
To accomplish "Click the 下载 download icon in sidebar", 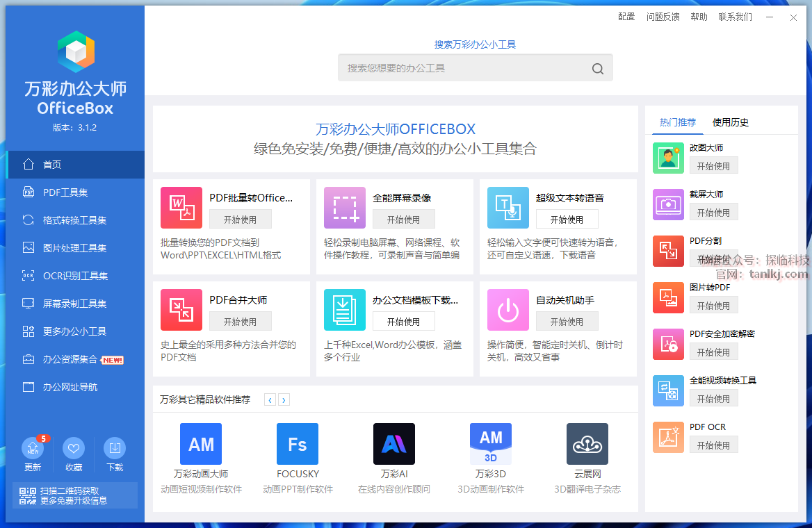I will (x=115, y=448).
